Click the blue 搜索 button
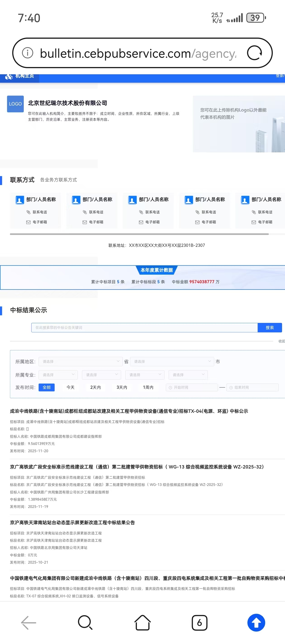This screenshot has width=285, height=644. click(x=270, y=327)
